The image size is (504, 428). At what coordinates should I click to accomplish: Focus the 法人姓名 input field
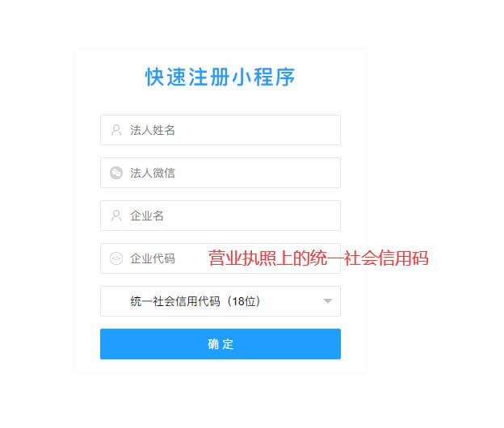coord(220,130)
